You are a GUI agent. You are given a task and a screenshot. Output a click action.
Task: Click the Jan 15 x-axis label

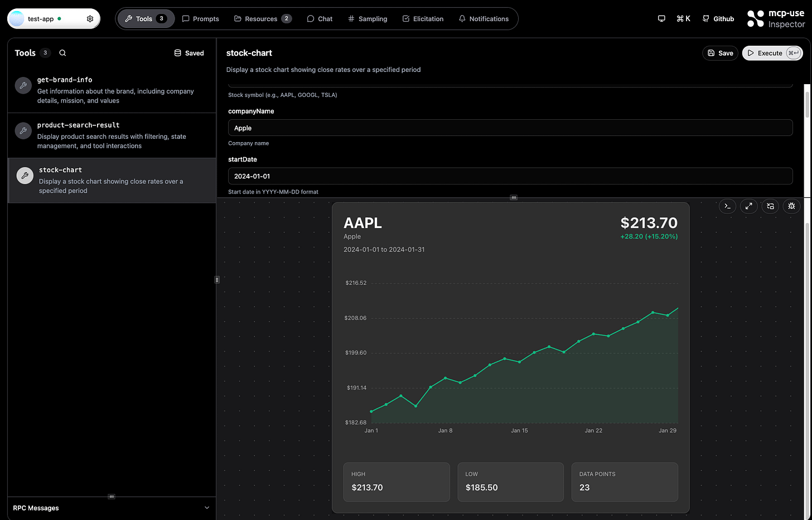[519, 430]
